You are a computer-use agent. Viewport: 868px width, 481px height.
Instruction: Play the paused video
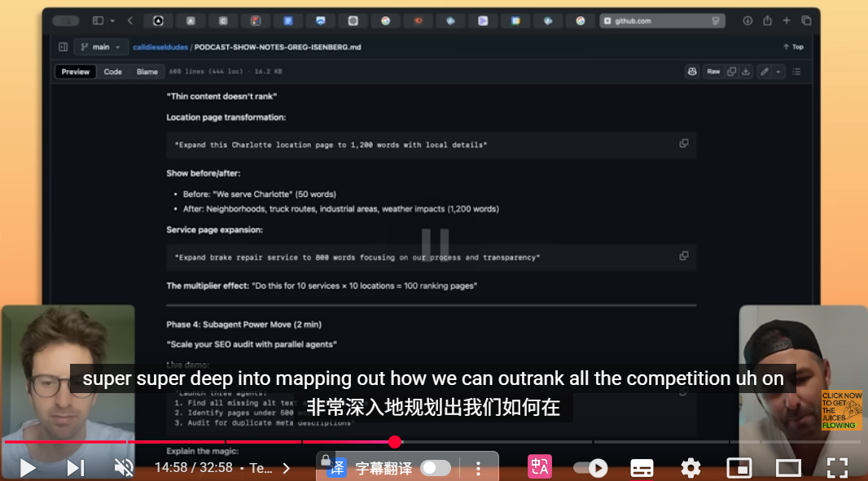(x=27, y=468)
